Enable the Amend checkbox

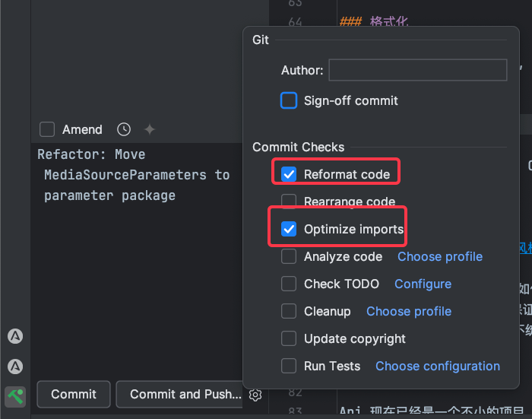(x=47, y=129)
